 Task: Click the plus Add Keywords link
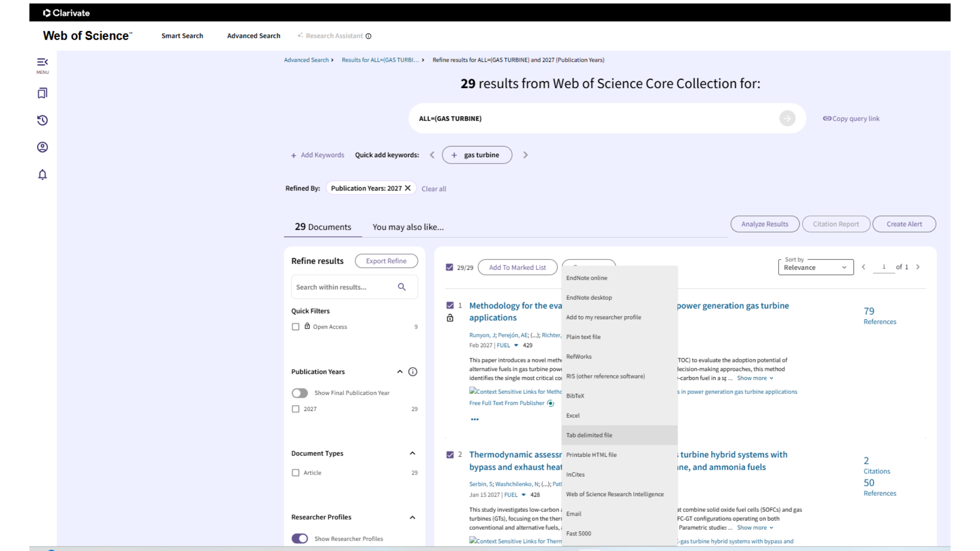coord(318,155)
